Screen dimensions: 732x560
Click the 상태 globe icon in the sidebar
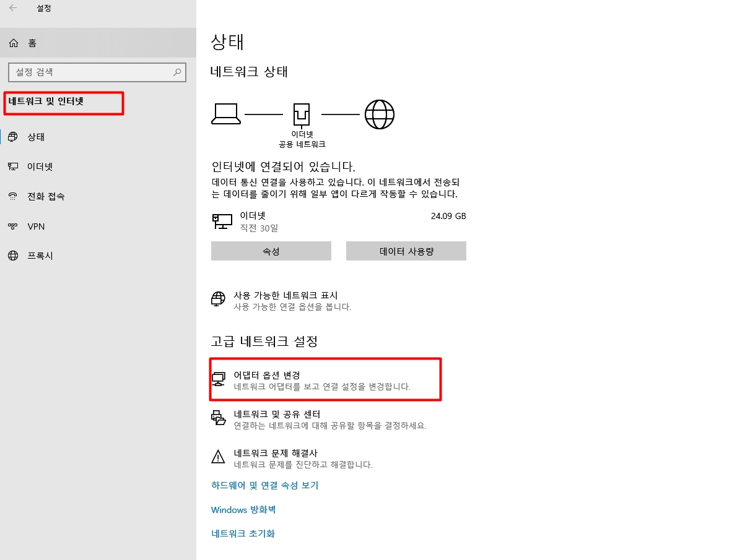pos(13,137)
